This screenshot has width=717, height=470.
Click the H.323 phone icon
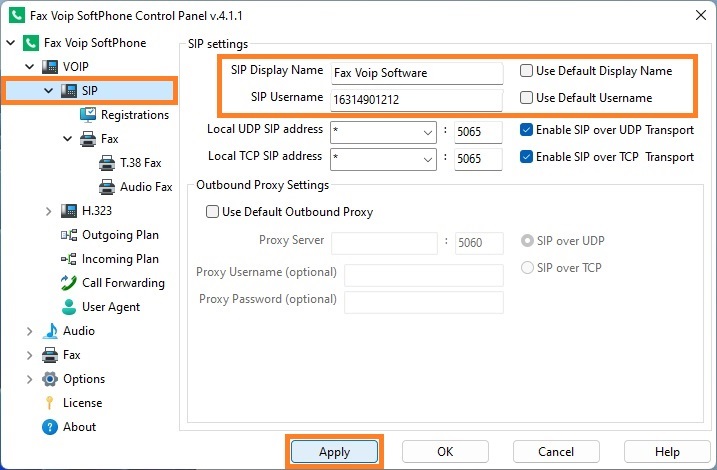pyautogui.click(x=69, y=211)
